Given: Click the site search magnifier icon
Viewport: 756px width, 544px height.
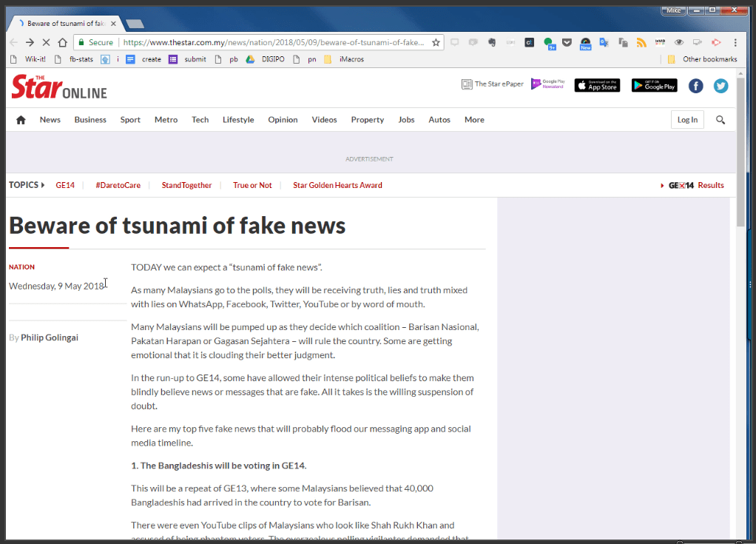Looking at the screenshot, I should point(720,120).
